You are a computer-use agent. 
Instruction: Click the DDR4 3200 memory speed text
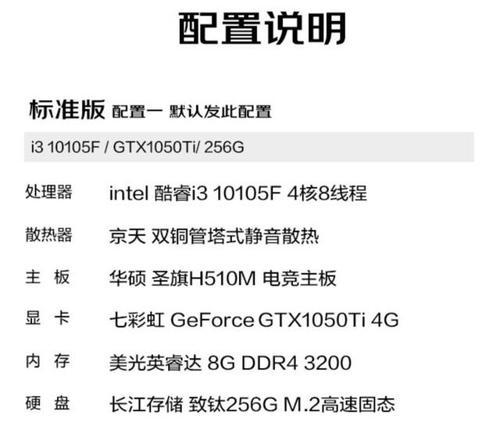tap(296, 363)
